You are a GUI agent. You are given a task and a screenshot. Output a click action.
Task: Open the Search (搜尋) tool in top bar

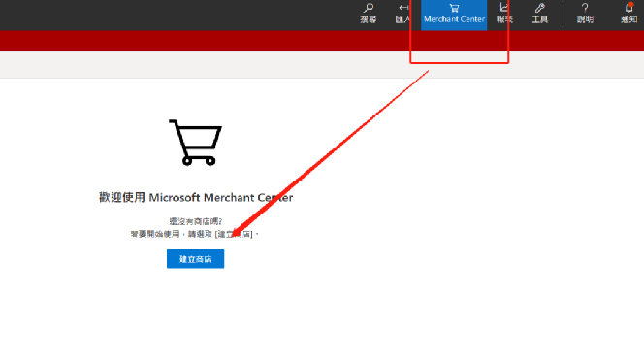point(368,14)
